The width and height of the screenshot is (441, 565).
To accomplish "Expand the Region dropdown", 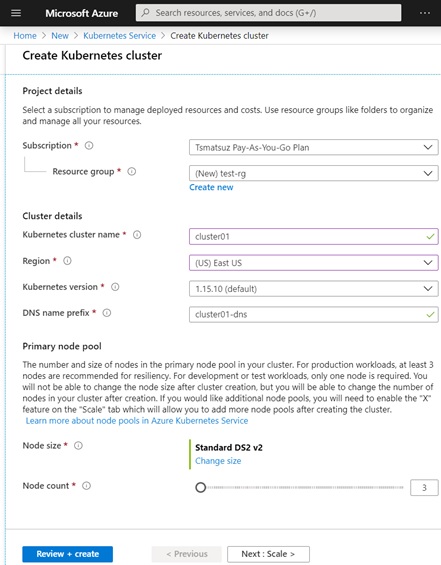I will [313, 263].
